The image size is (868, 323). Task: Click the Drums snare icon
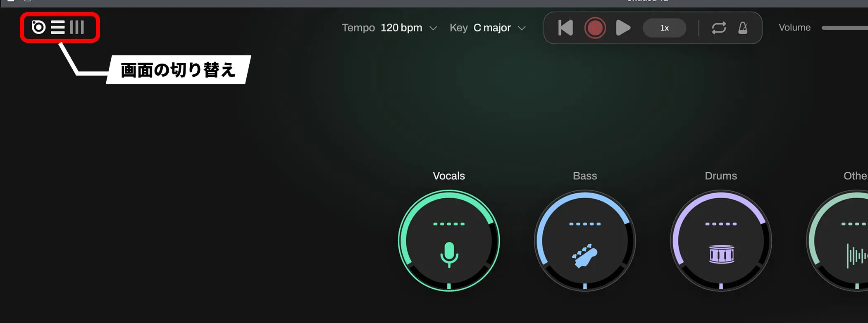click(x=721, y=254)
